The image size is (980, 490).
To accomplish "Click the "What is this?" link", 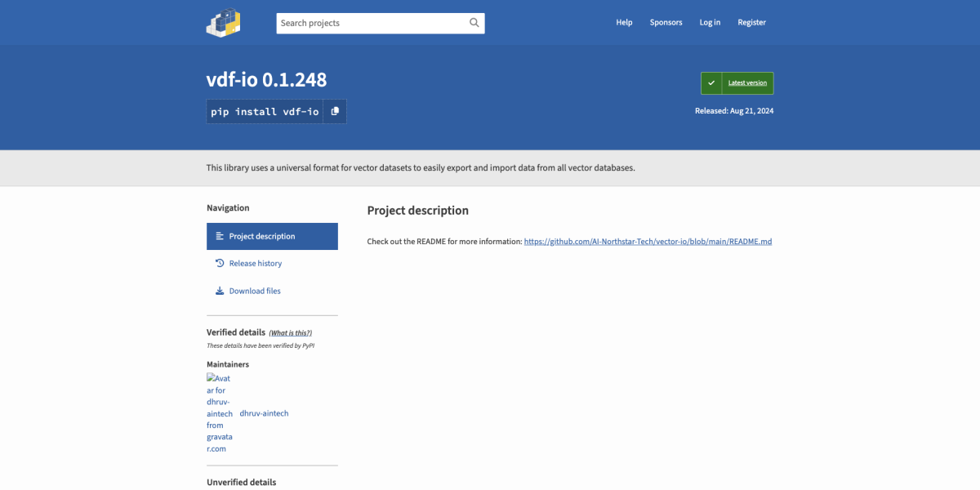I will click(x=290, y=333).
